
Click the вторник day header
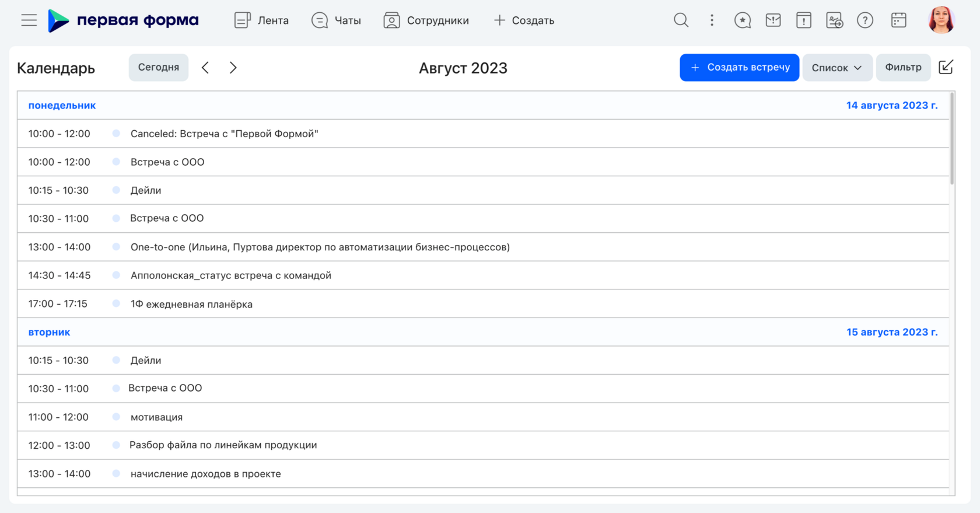coord(49,332)
